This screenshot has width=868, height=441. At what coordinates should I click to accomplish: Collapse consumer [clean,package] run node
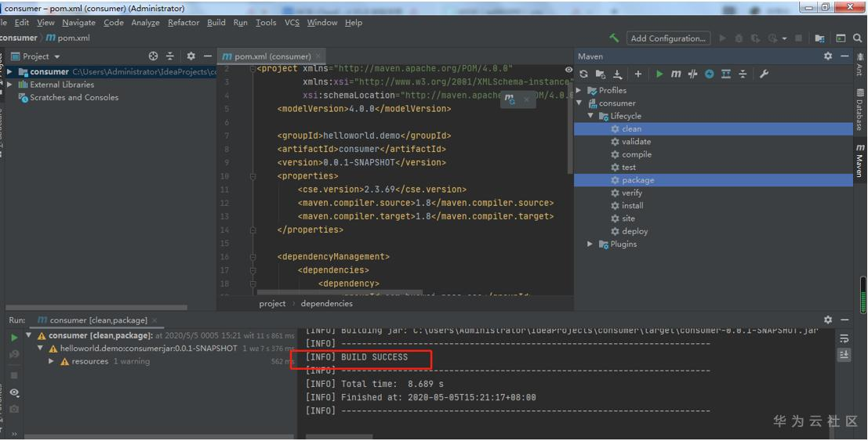[29, 335]
